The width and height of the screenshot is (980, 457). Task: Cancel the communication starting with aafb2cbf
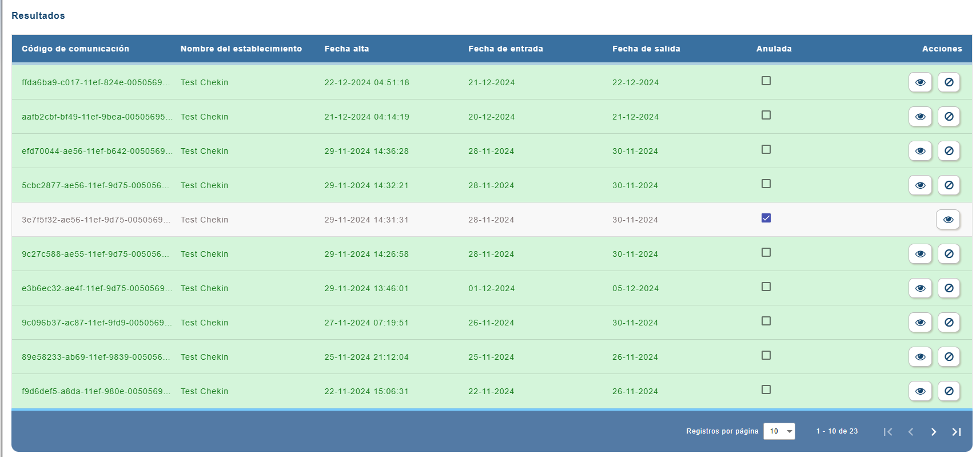point(949,117)
